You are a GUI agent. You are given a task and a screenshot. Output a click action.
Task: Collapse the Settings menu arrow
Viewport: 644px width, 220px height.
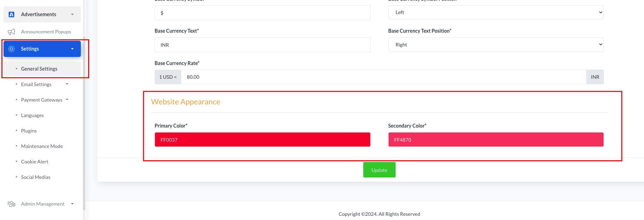click(x=72, y=49)
